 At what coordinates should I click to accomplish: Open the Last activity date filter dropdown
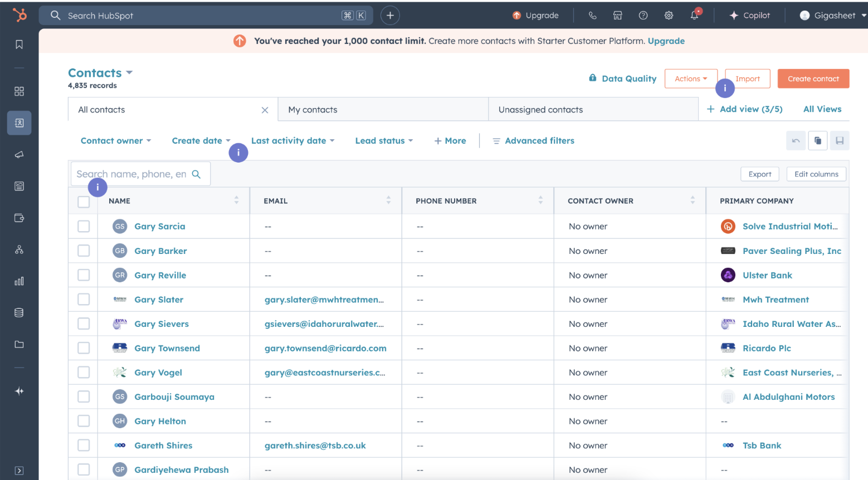click(x=293, y=141)
